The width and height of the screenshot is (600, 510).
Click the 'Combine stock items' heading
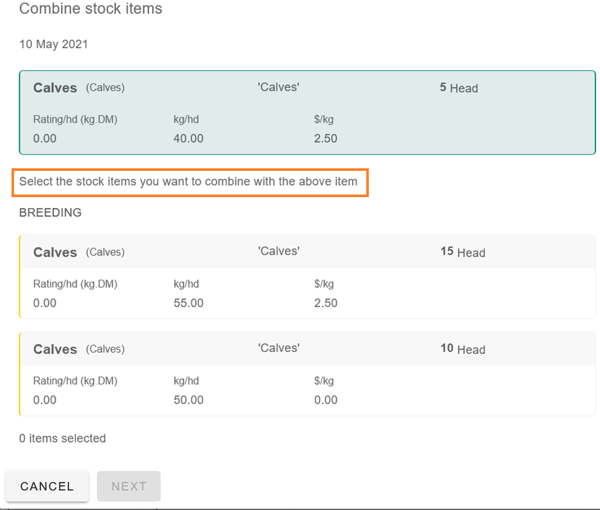91,9
